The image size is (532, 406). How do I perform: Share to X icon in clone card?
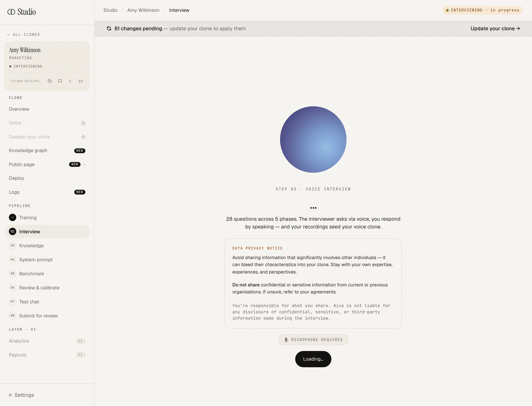[x=70, y=81]
